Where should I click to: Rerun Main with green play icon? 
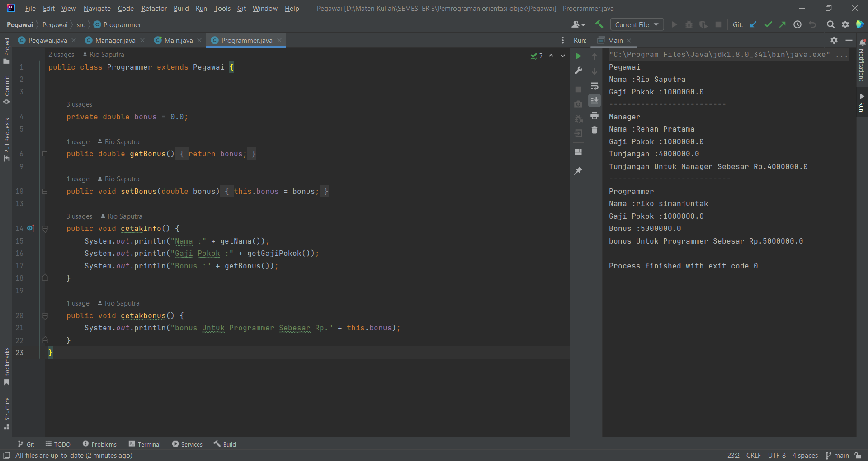pos(578,56)
